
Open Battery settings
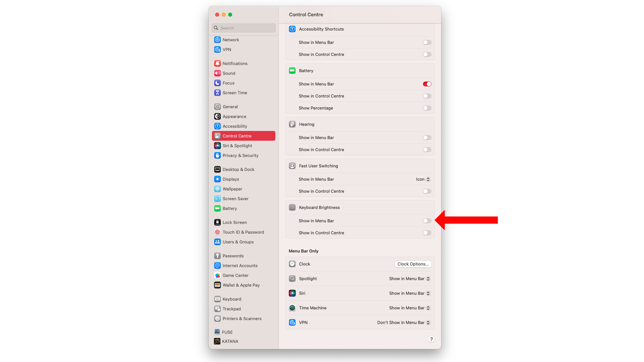pos(229,208)
